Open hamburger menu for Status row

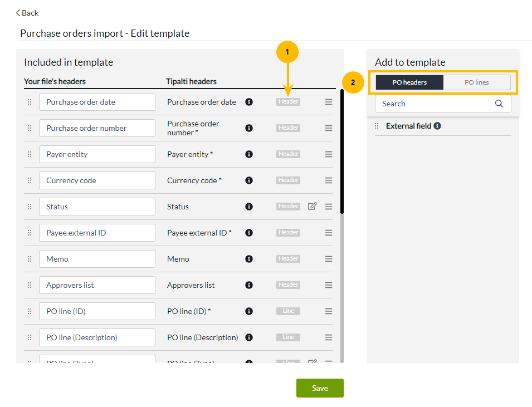tap(329, 206)
